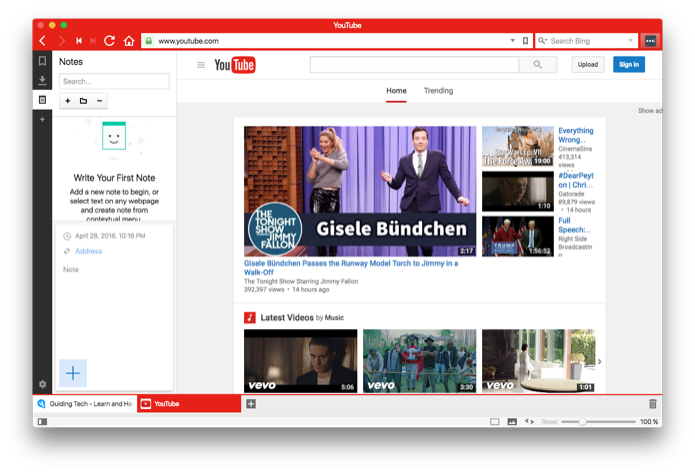The height and width of the screenshot is (474, 695).
Task: Click the YouTube search input box
Action: (x=414, y=65)
